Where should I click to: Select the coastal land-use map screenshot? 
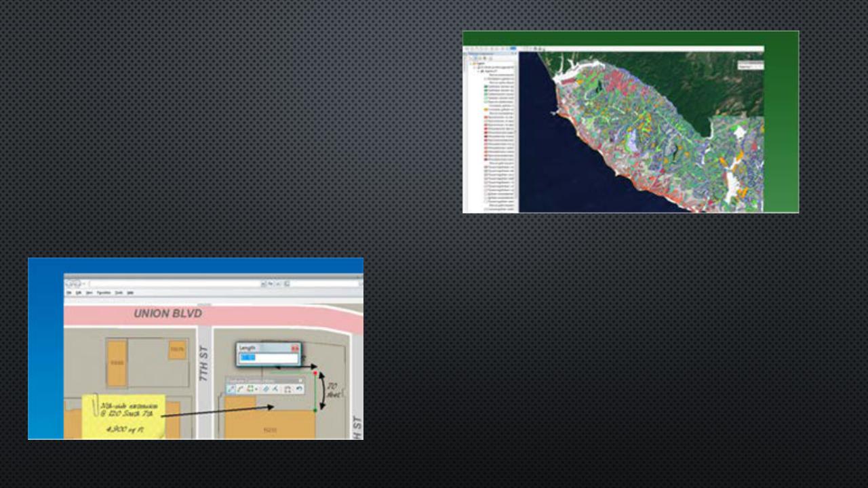coord(631,122)
